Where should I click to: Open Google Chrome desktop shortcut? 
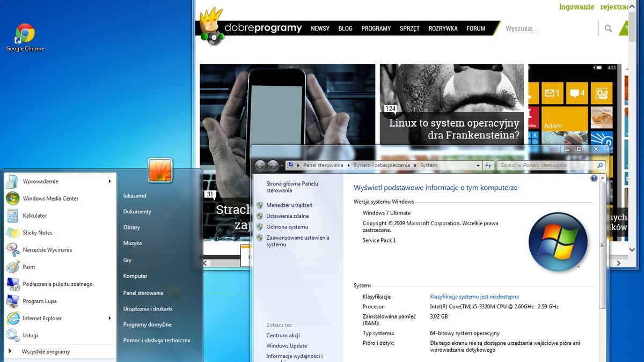point(25,38)
